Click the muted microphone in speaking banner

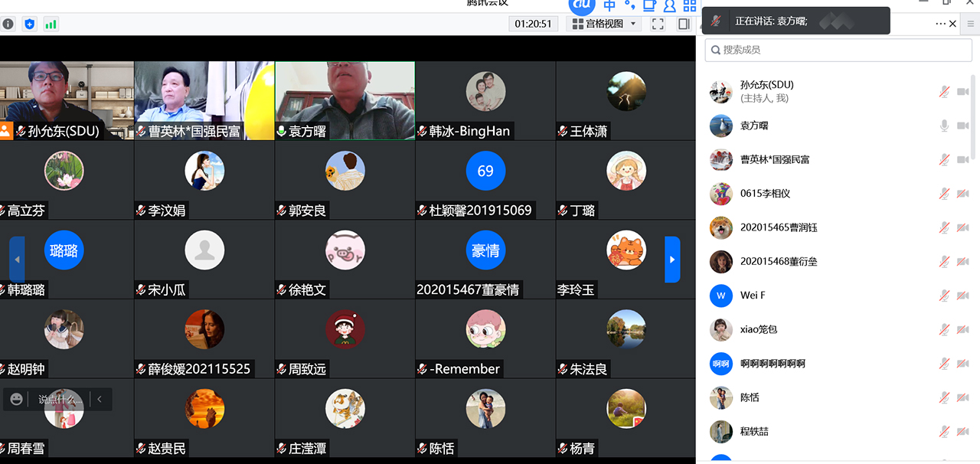coord(716,21)
